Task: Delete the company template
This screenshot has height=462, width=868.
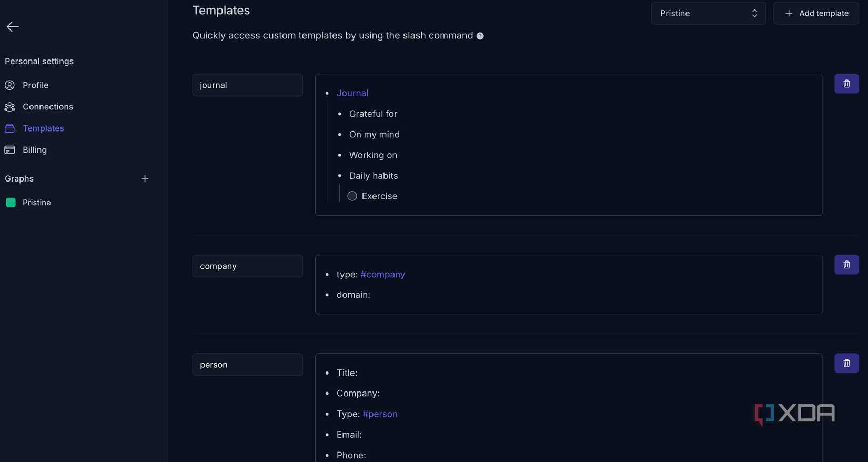Action: coord(846,264)
